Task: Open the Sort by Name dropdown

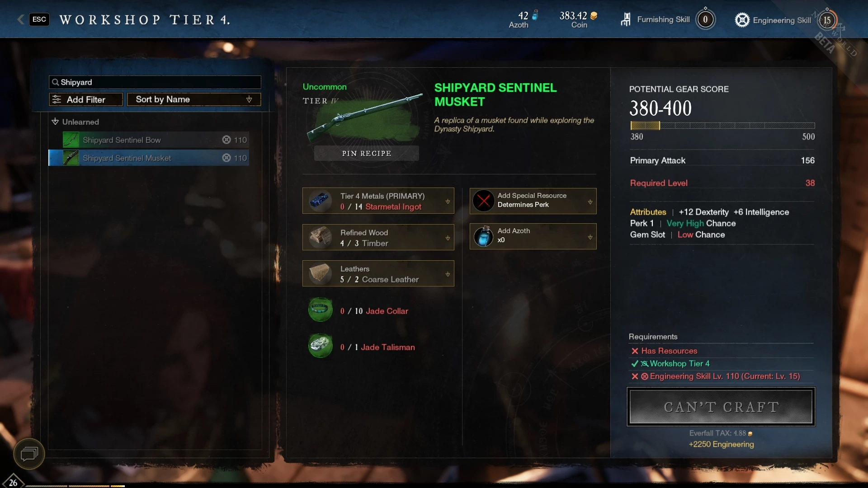Action: 194,99
